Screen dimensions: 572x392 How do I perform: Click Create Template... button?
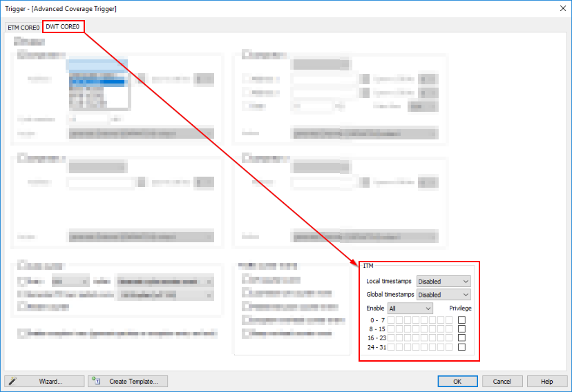click(128, 381)
